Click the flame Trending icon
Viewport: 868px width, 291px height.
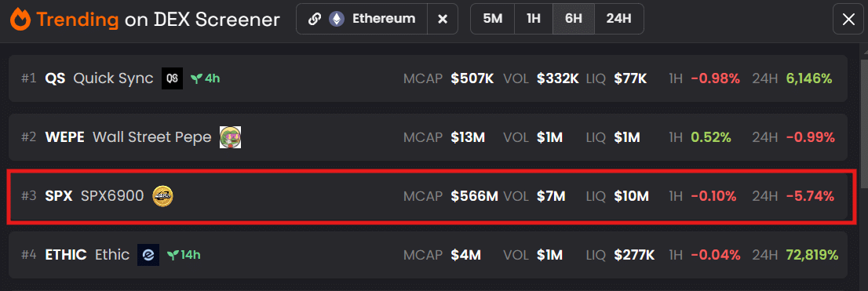pyautogui.click(x=20, y=20)
